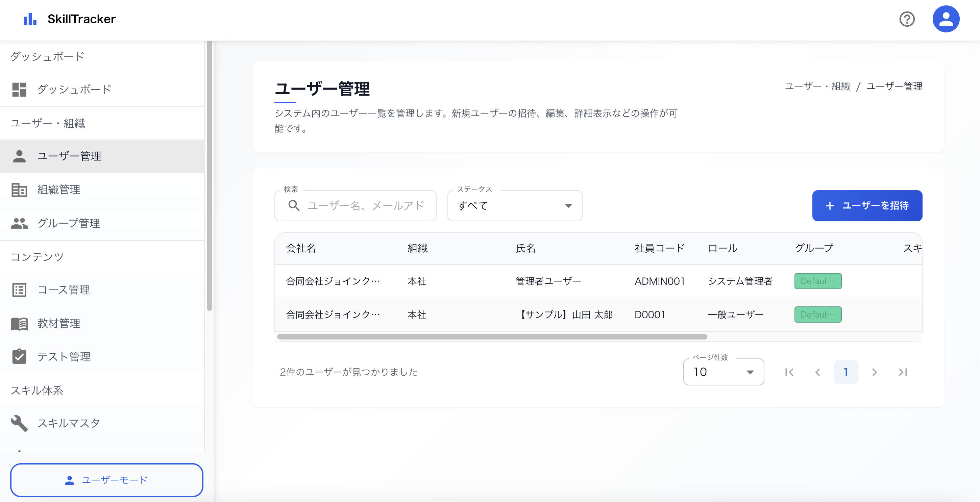Open ユーザー・組織 from the breadcrumb
Image resolution: width=980 pixels, height=502 pixels.
click(817, 86)
